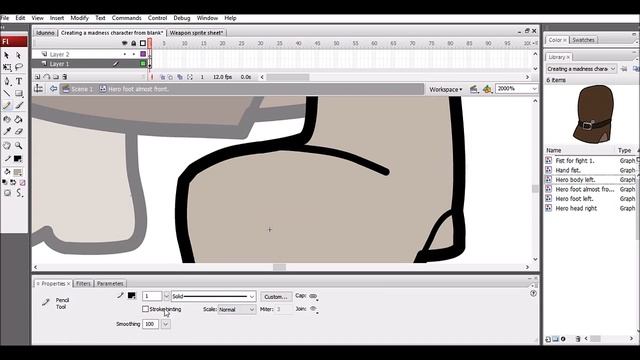Viewport: 640px width, 360px height.
Task: Switch to the Swatches tab
Action: point(583,40)
